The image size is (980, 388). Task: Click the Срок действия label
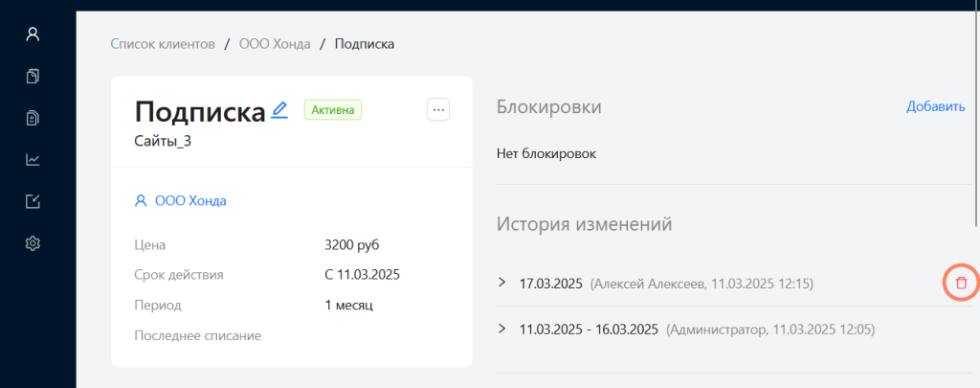179,275
